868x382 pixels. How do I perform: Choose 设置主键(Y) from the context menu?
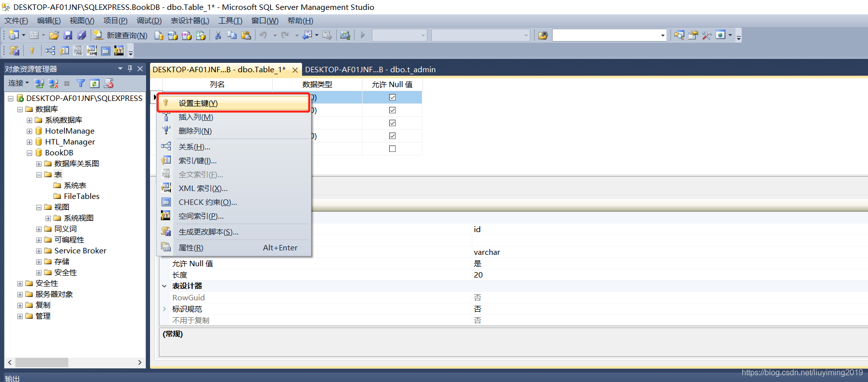[x=233, y=103]
